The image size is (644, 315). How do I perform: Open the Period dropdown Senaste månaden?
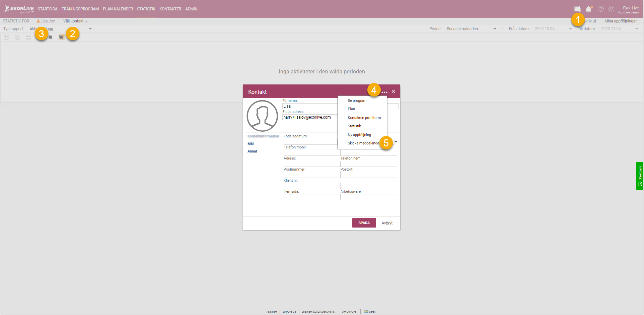coord(471,29)
